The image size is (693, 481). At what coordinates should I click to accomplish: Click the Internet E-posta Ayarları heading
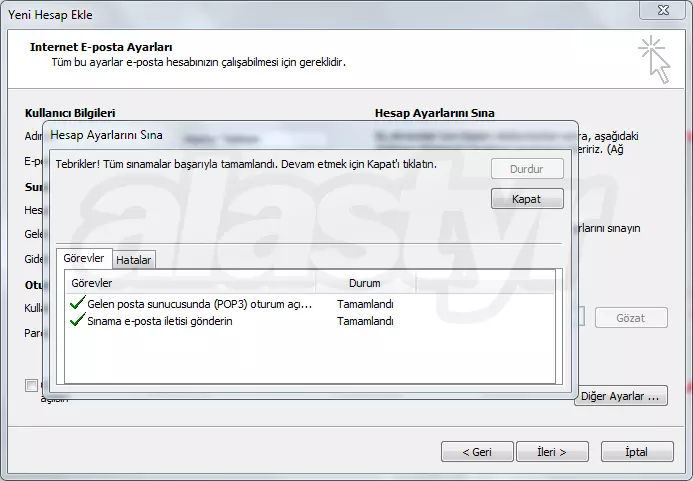pos(101,47)
